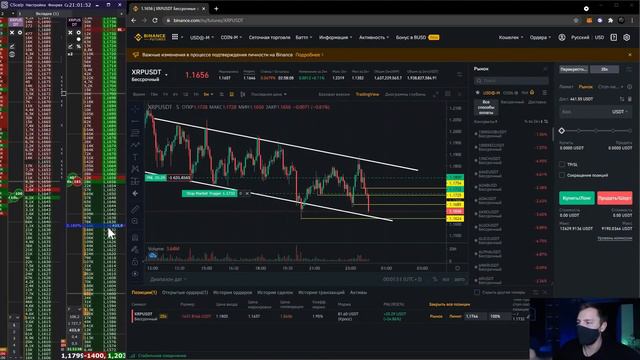Switch to Позиции(1) tab
Image resolution: width=640 pixels, height=360 pixels.
point(144,292)
